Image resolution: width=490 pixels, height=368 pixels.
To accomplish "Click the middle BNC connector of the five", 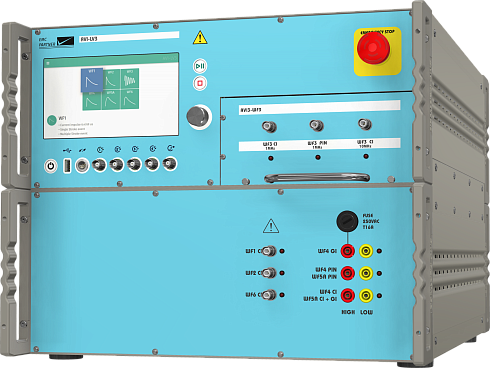I will (134, 164).
